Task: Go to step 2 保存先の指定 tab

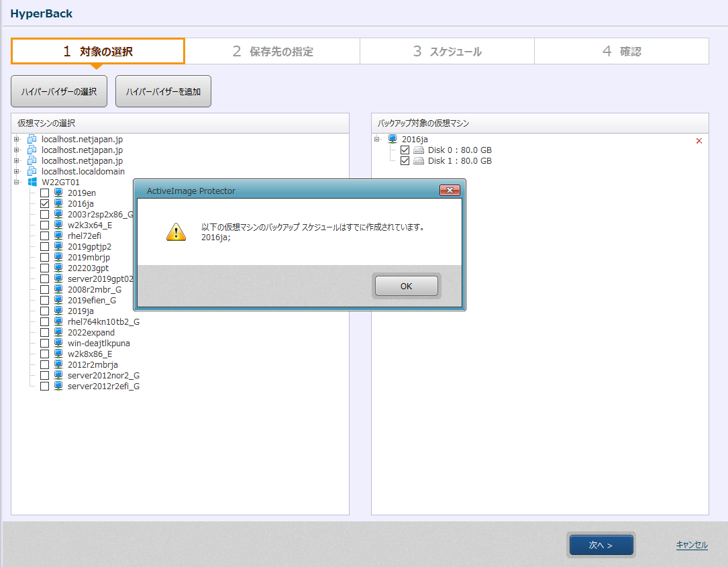Action: pos(272,51)
